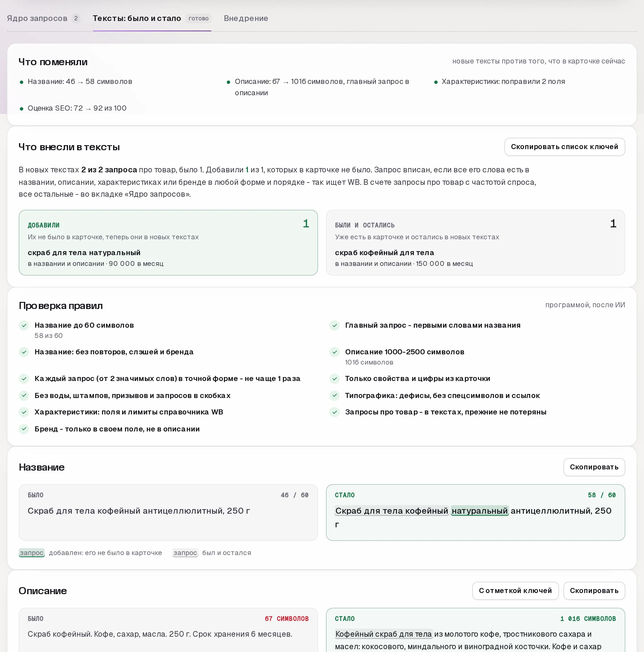Click the green bullet before «Оценка SEO: 72 → 92»
The image size is (644, 652).
pyautogui.click(x=22, y=109)
